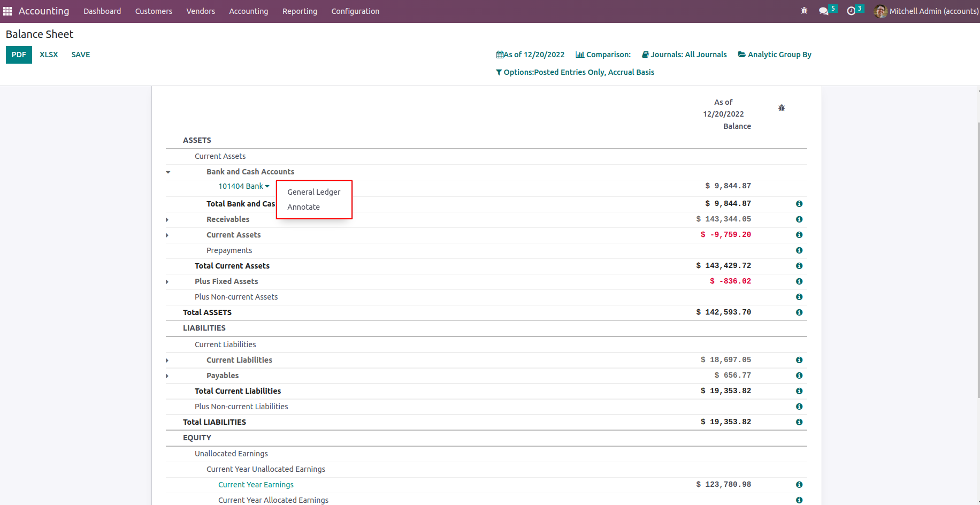The height and width of the screenshot is (505, 980).
Task: Click the Current Year Unallocated Earnings label
Action: pyautogui.click(x=266, y=469)
